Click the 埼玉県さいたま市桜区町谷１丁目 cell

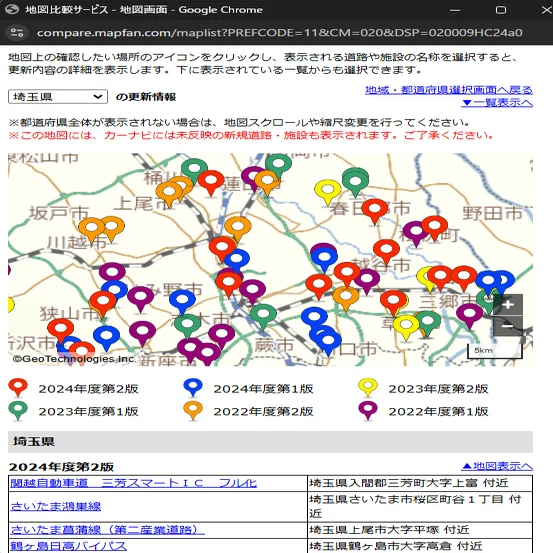coord(420,506)
